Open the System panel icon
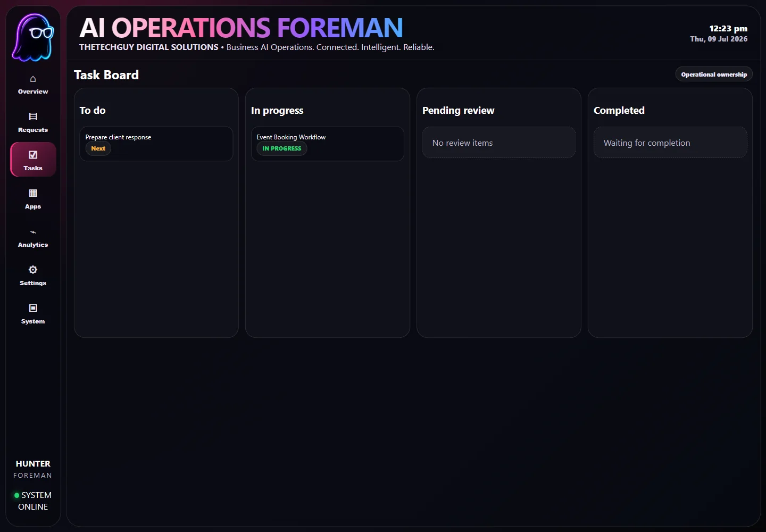The width and height of the screenshot is (766, 532). pos(33,308)
